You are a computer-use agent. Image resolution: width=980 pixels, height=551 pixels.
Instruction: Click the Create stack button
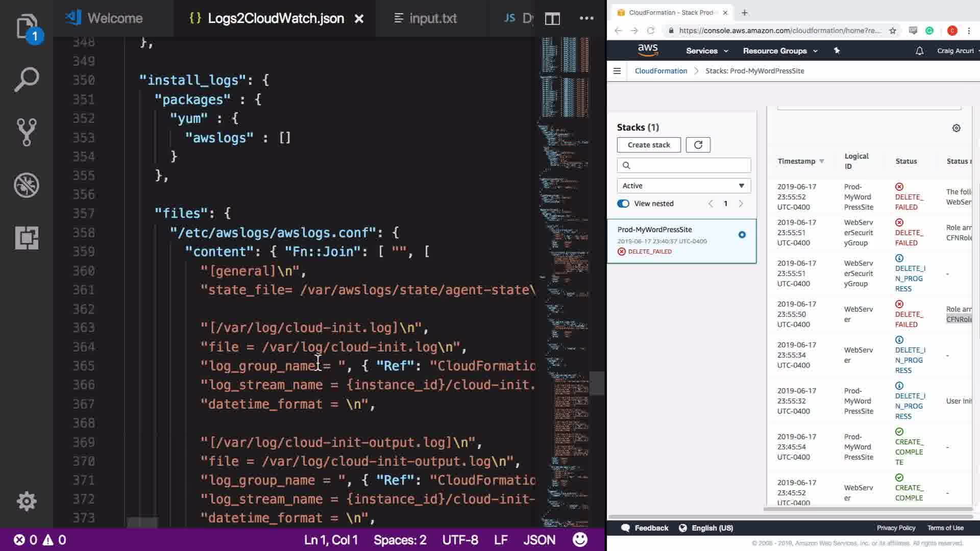648,145
